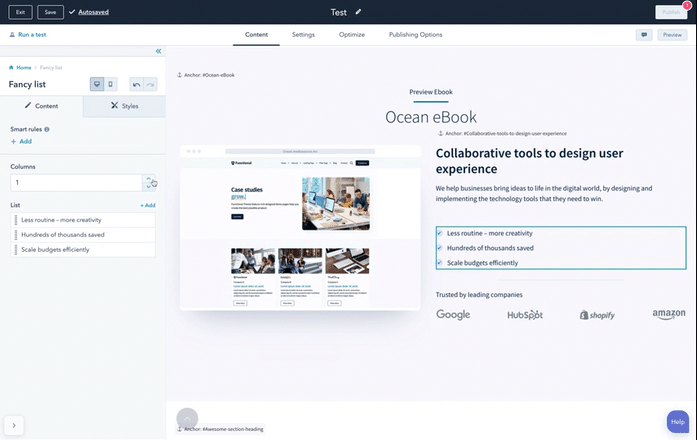This screenshot has height=440, width=697.
Task: Click the Columns number input field
Action: [76, 183]
